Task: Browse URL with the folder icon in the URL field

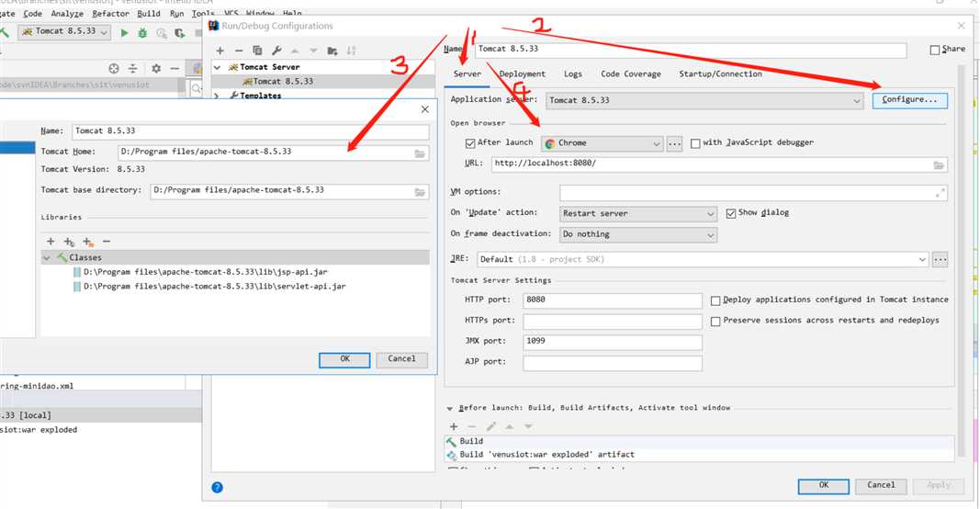Action: pos(939,165)
